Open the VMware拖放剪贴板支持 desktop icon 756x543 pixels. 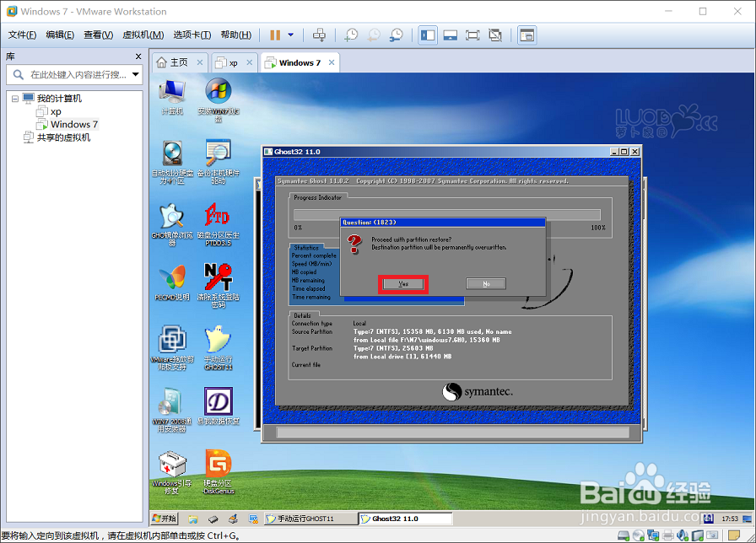point(172,348)
